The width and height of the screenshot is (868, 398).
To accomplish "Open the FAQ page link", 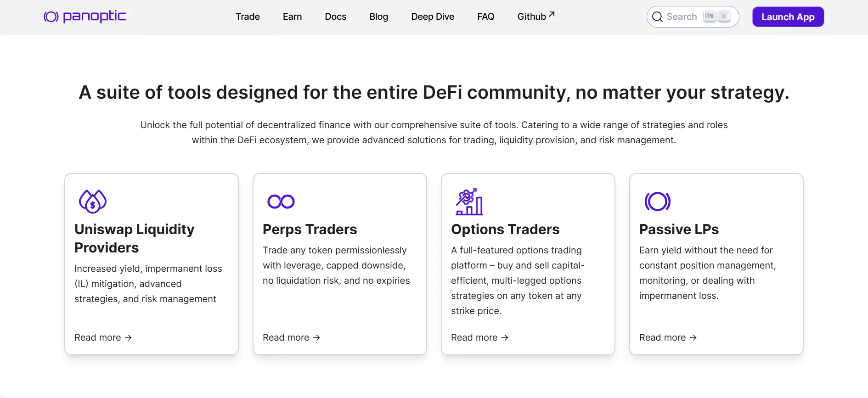I will (x=485, y=17).
